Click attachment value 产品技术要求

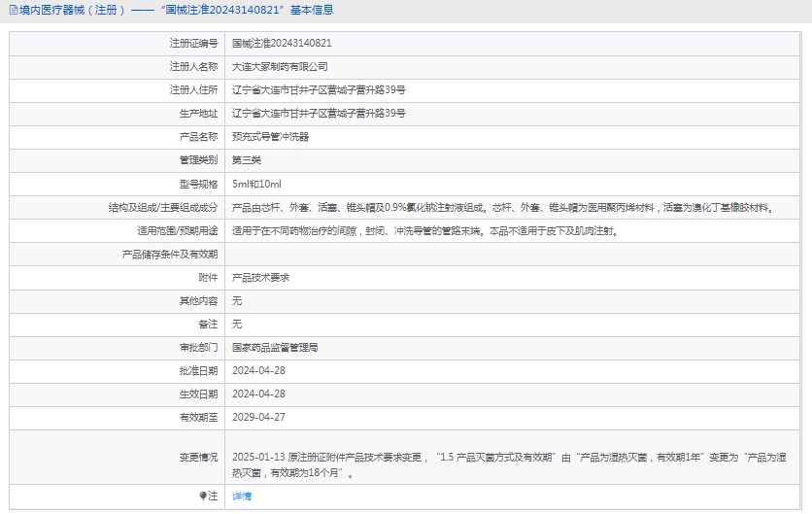click(260, 278)
